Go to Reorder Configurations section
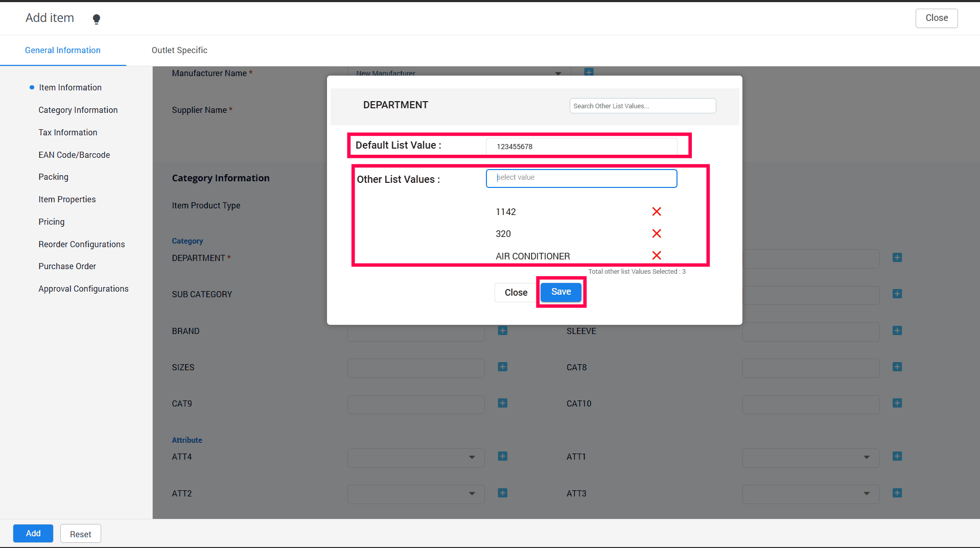 pyautogui.click(x=82, y=244)
